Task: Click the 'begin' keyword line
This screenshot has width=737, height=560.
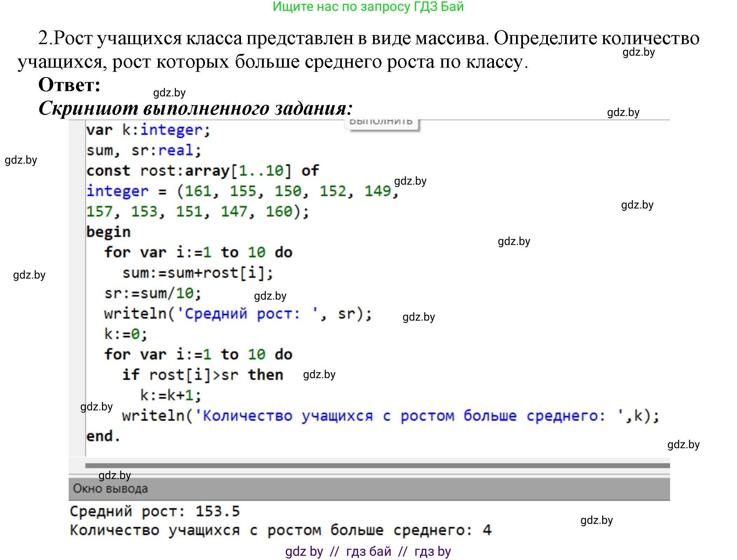Action: pos(108,232)
